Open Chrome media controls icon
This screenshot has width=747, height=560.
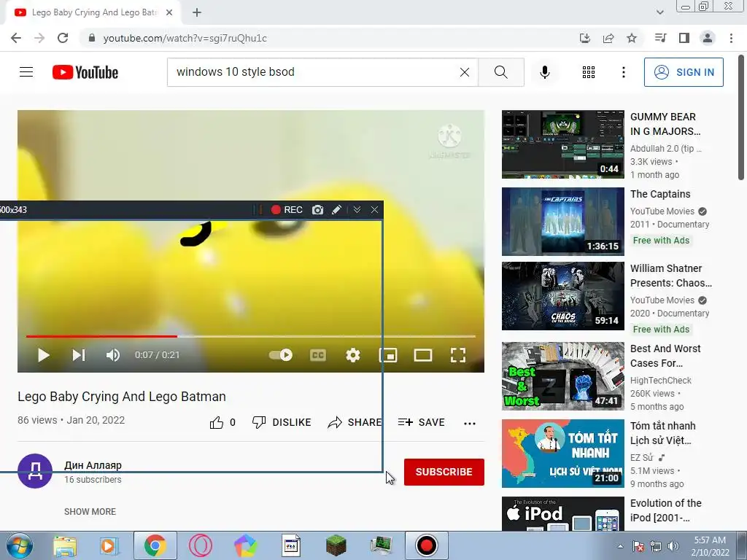coord(660,38)
